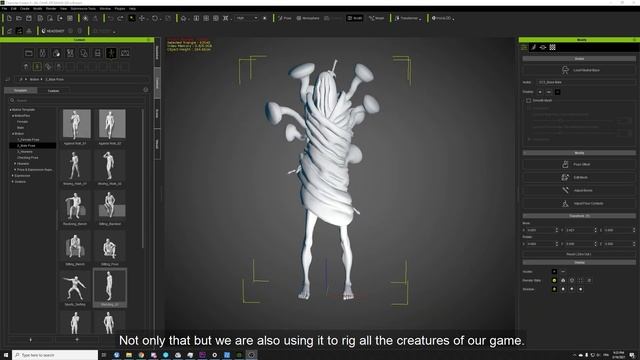The image size is (640, 360).
Task: Open the Window menu
Action: point(105,9)
